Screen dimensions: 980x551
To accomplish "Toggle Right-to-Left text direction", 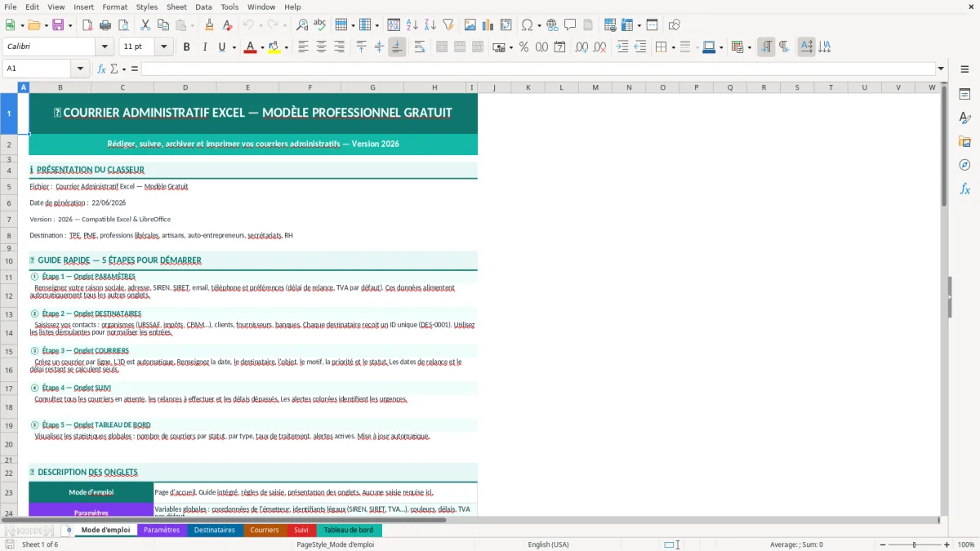I will [783, 47].
